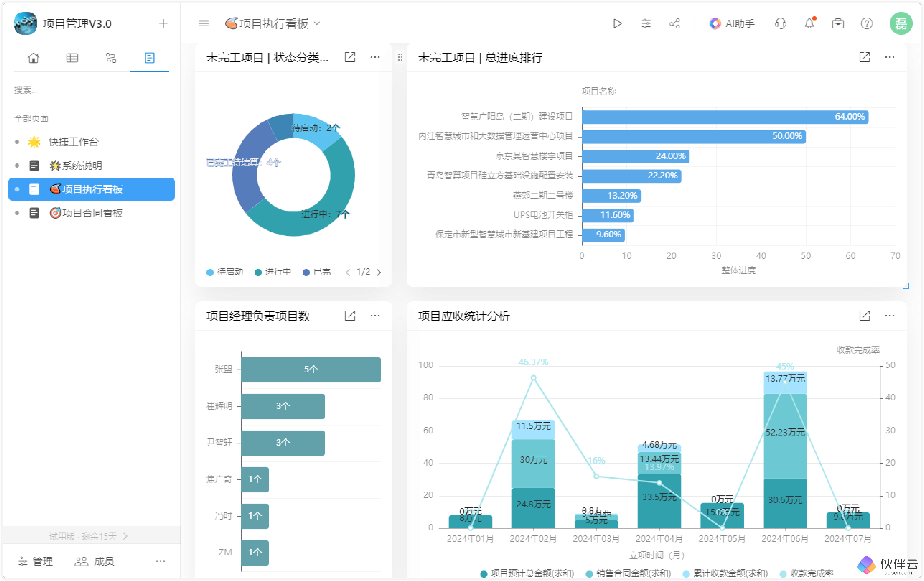924x581 pixels.
Task: Toggle 已完工 legend item in donut chart
Action: [x=318, y=272]
